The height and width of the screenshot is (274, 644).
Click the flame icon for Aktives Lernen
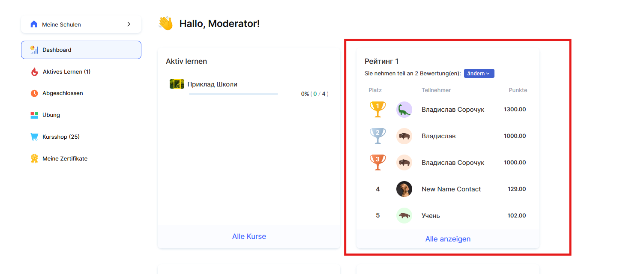pyautogui.click(x=34, y=71)
